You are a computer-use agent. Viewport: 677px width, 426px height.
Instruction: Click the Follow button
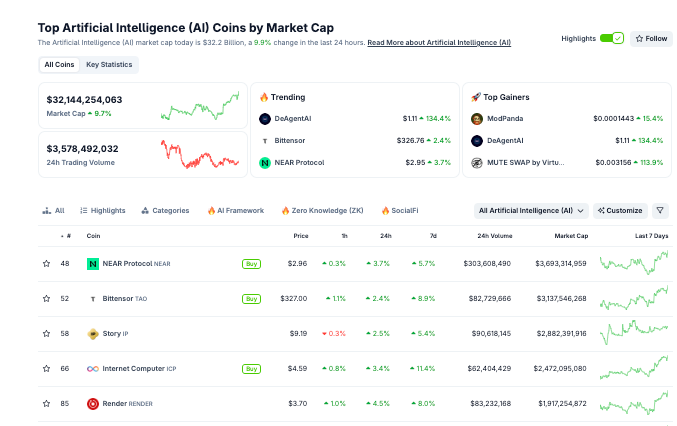click(651, 38)
